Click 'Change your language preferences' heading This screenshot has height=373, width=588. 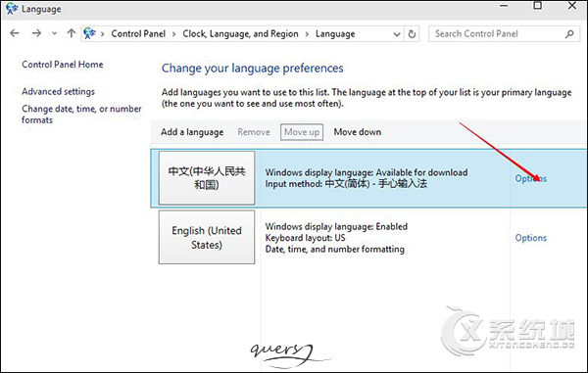tap(253, 69)
